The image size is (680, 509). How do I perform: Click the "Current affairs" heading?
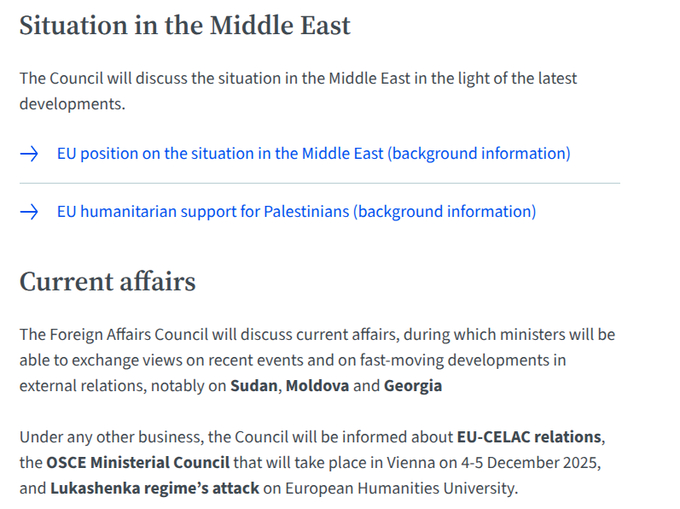107,282
